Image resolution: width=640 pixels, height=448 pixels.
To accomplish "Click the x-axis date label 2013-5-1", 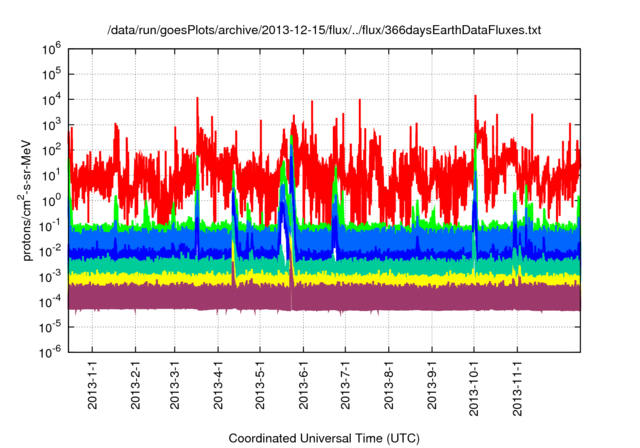I will tap(260, 385).
